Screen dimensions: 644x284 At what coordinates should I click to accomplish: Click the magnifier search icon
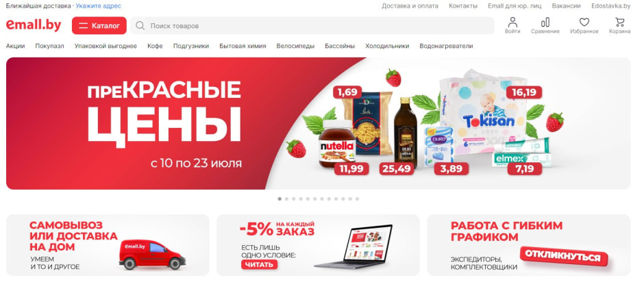point(140,26)
